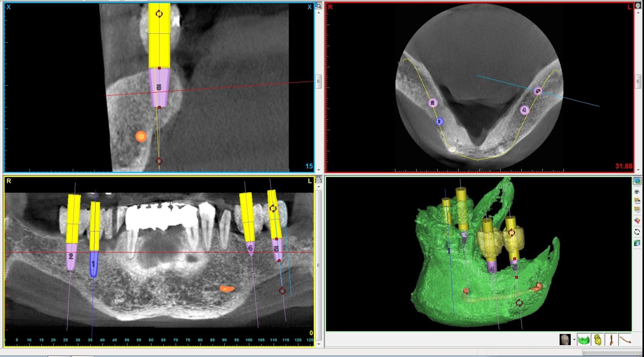644x357 pixels.
Task: Click the skull volume rendering thumbnail
Action: 565,340
